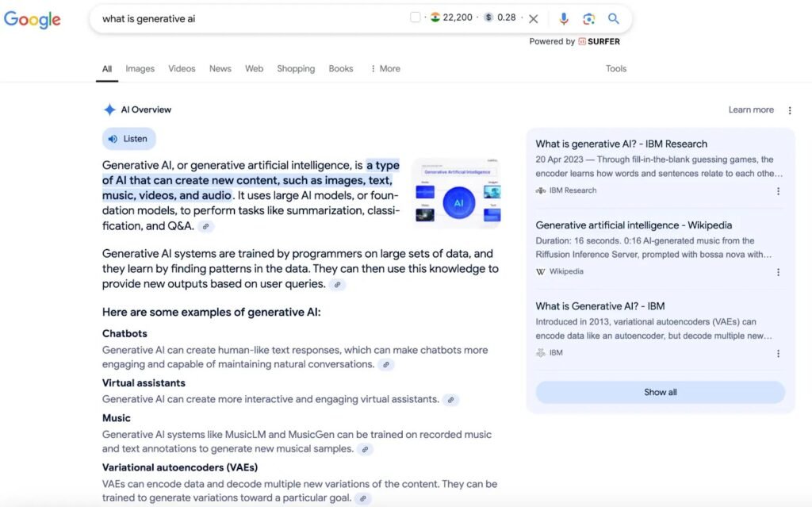Click the Listen button

pyautogui.click(x=129, y=139)
